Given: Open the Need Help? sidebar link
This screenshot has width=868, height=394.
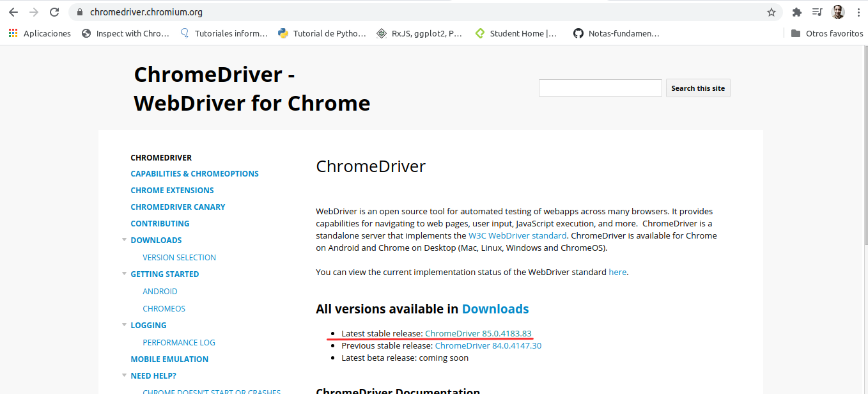Looking at the screenshot, I should 153,375.
